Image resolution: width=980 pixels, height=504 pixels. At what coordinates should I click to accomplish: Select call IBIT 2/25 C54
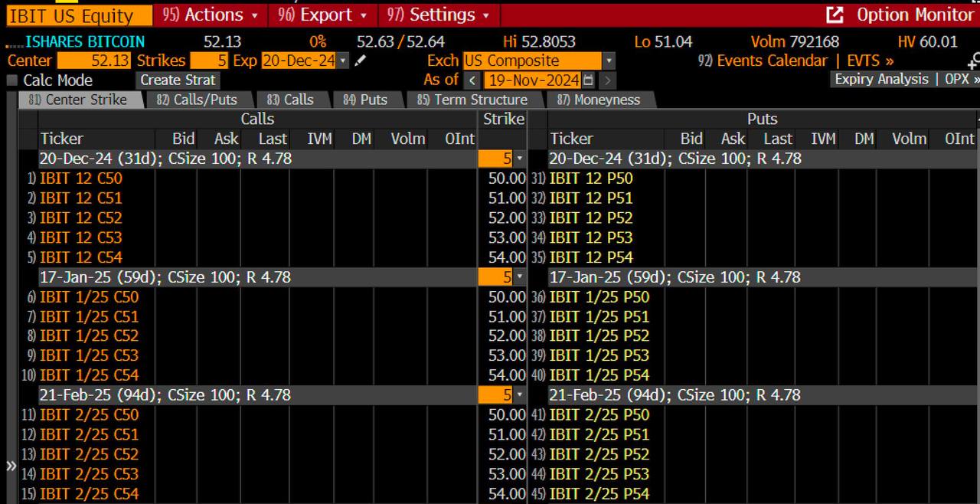(x=90, y=494)
